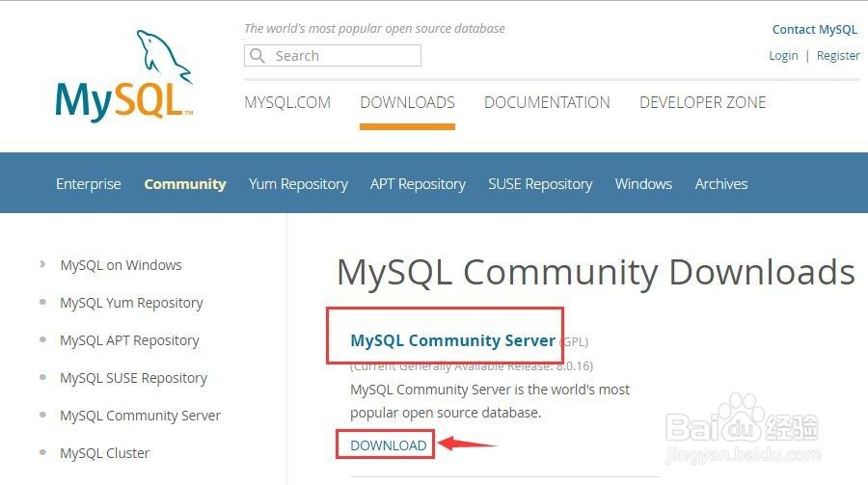Viewport: 868px width, 485px height.
Task: Open the Contact MySQL link
Action: tap(814, 29)
